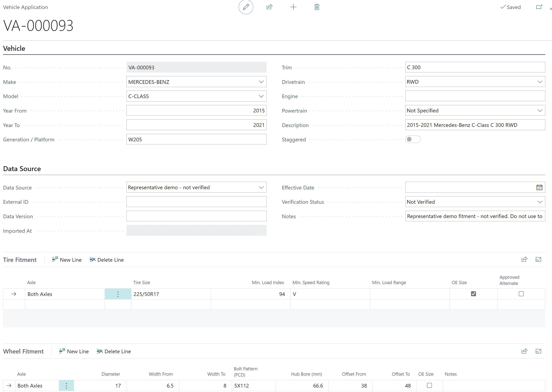Screen dimensions: 552x392
Task: Open row options for wheel Both Axles line
Action: tap(66, 385)
